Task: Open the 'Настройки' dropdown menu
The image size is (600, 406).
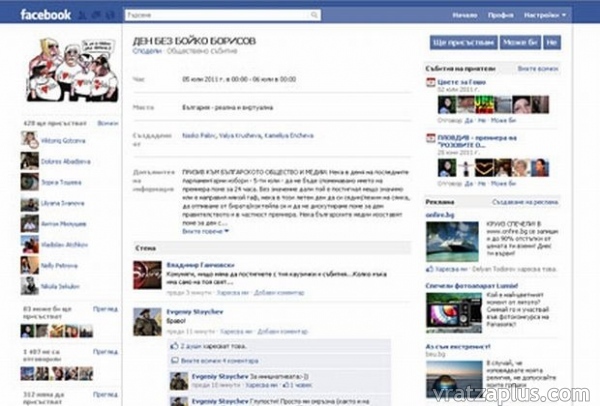Action: click(545, 15)
